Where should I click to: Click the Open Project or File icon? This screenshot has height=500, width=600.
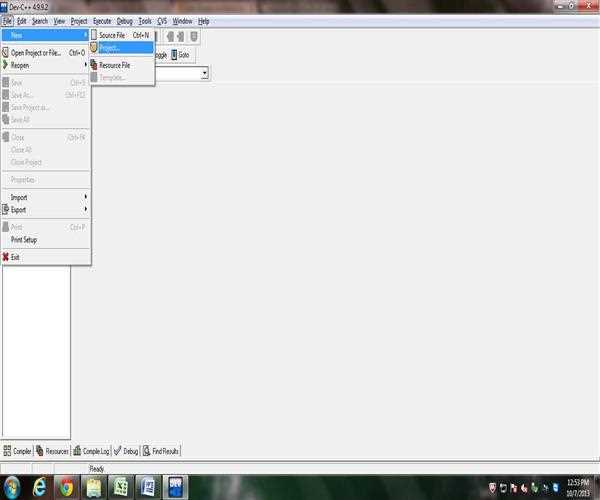coord(6,53)
